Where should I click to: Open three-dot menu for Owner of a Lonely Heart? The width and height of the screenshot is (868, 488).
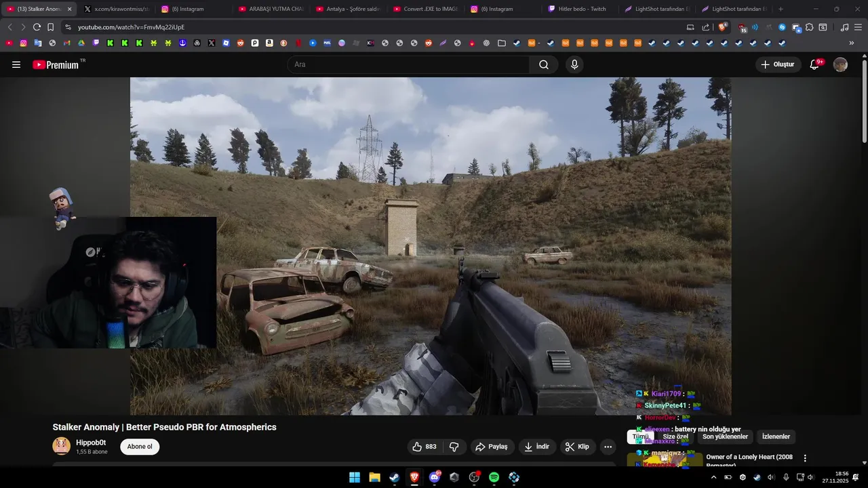[805, 458]
